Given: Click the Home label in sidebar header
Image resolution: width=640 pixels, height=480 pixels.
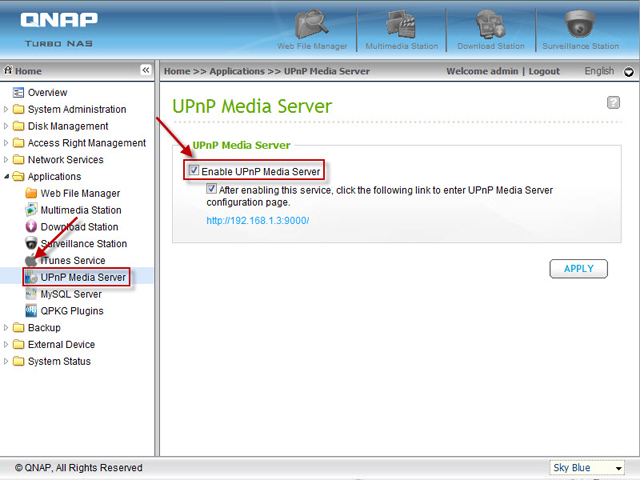Looking at the screenshot, I should point(28,71).
